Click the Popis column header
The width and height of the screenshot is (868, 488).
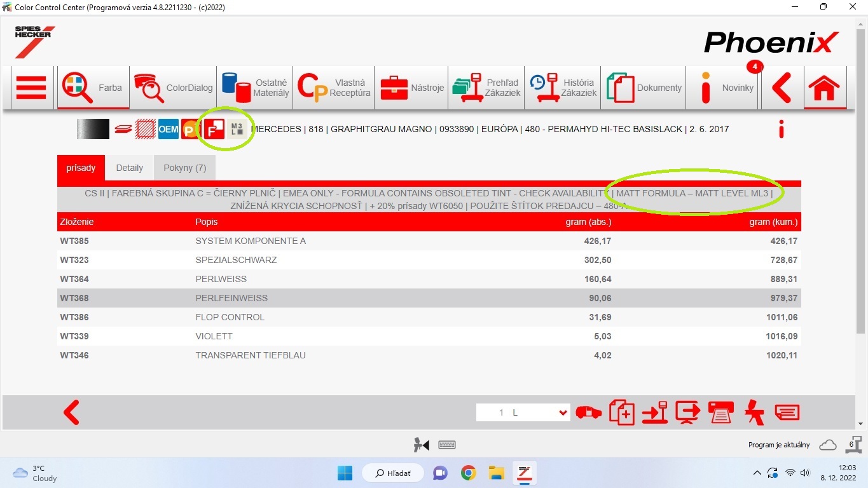207,222
